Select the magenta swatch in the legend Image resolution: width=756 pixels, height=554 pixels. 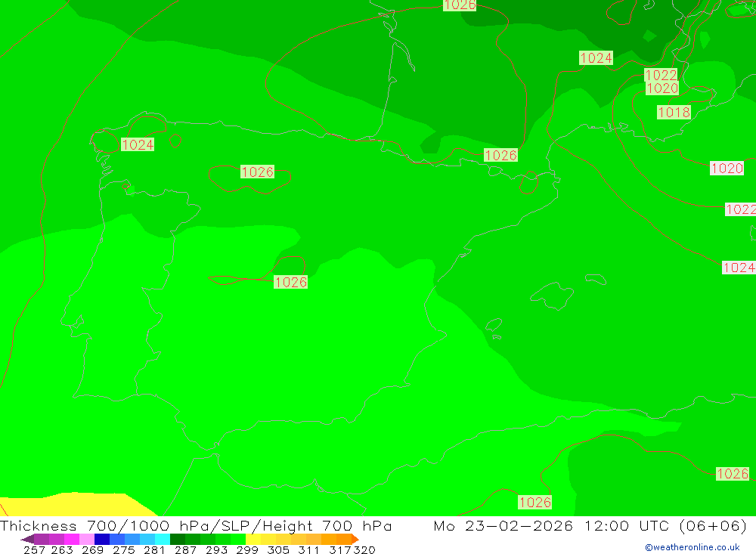[x=72, y=539]
